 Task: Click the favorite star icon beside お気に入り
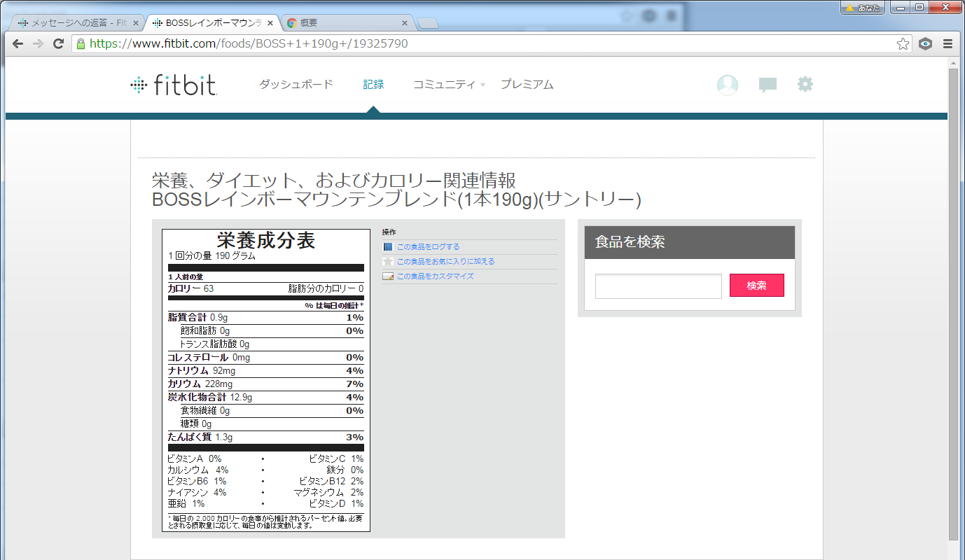click(387, 261)
